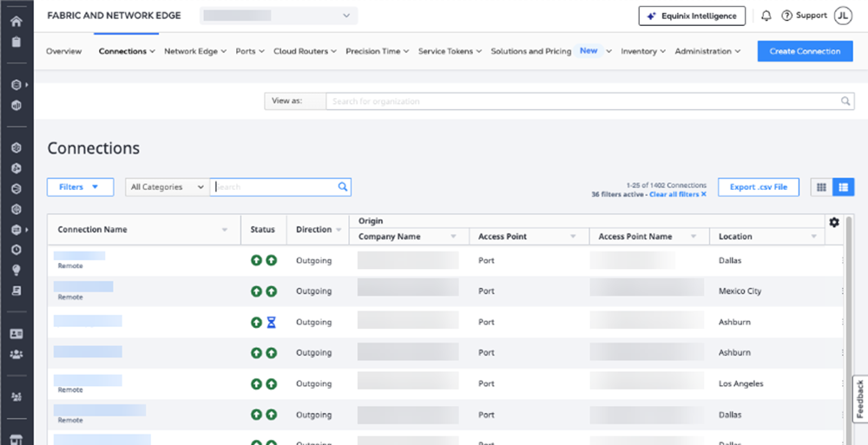Open the connection name link in Los Angeles row
Screen dimensions: 868x445
tap(88, 380)
